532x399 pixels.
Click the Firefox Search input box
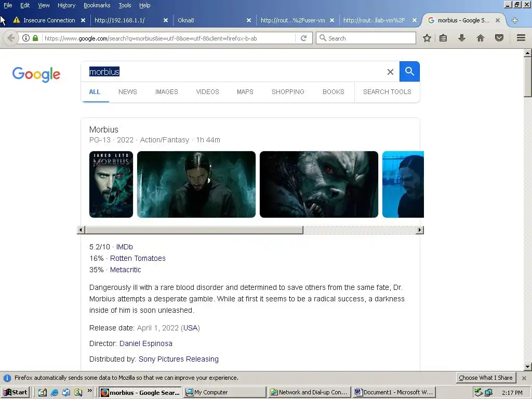point(366,38)
